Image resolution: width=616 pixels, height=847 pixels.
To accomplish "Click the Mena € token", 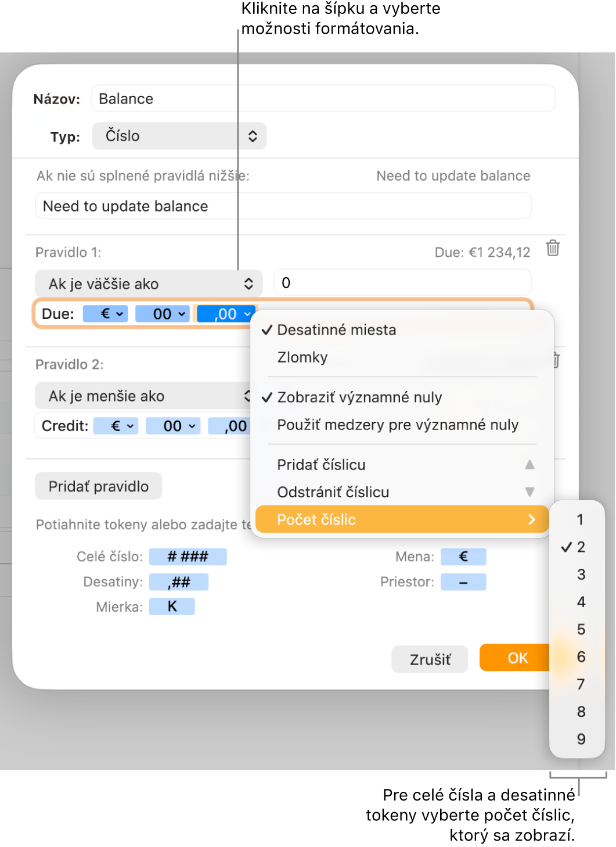I will 463,557.
